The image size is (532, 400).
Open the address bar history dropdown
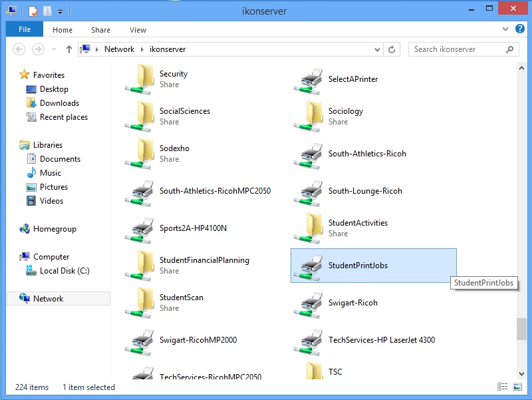378,49
